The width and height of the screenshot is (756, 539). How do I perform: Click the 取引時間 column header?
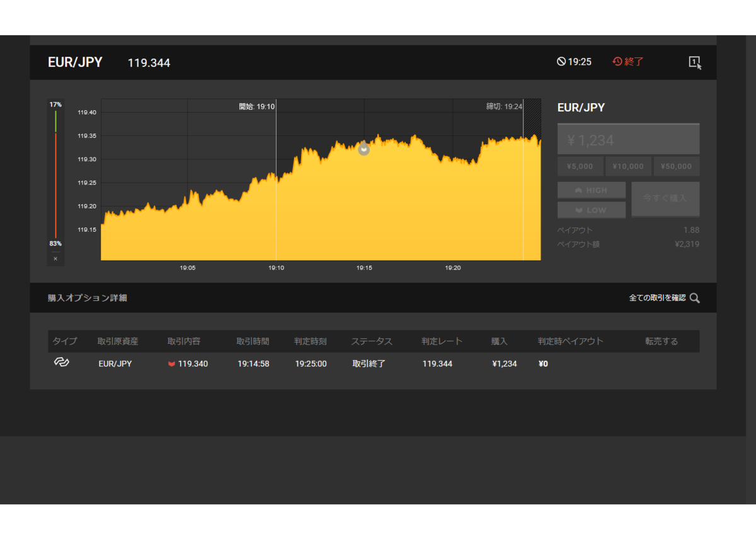(x=253, y=341)
